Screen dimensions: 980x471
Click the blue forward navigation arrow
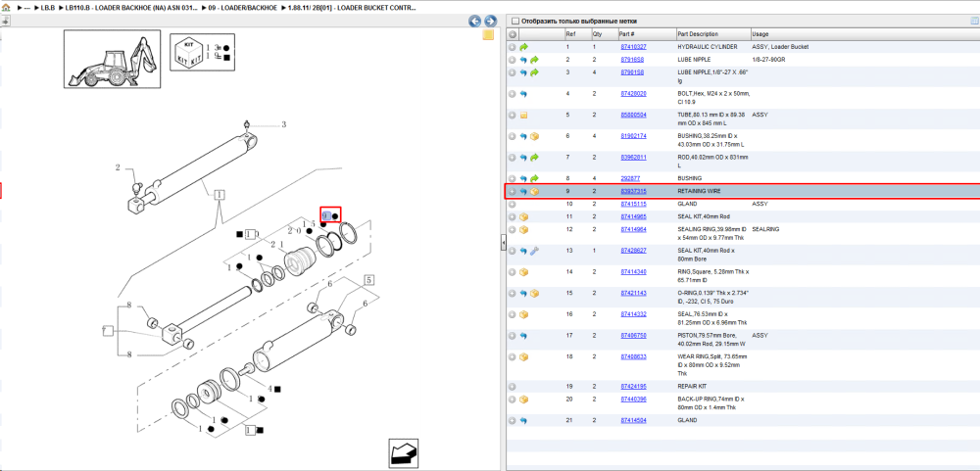tap(491, 21)
